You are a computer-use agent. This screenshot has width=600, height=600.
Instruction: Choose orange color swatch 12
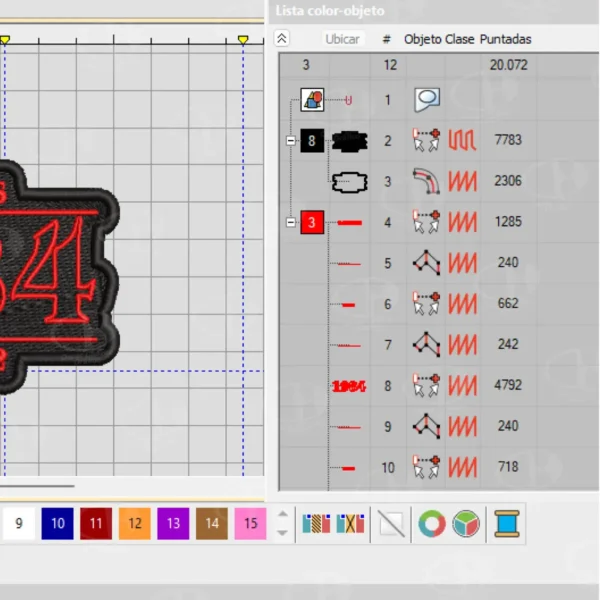[x=134, y=523]
